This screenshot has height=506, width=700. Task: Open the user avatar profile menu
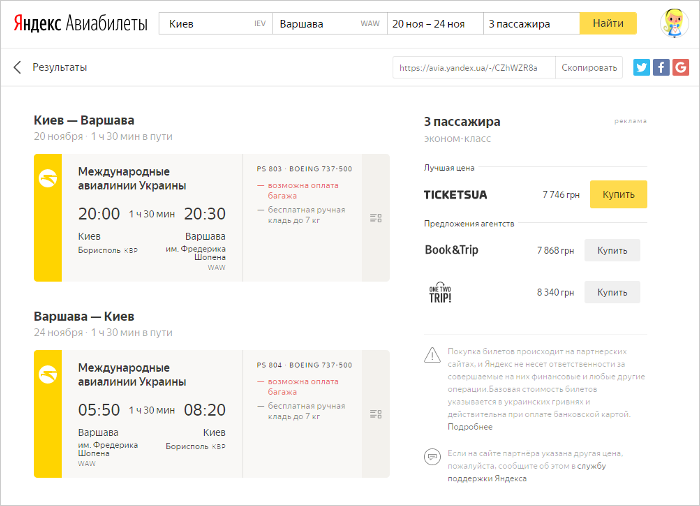coord(674,23)
